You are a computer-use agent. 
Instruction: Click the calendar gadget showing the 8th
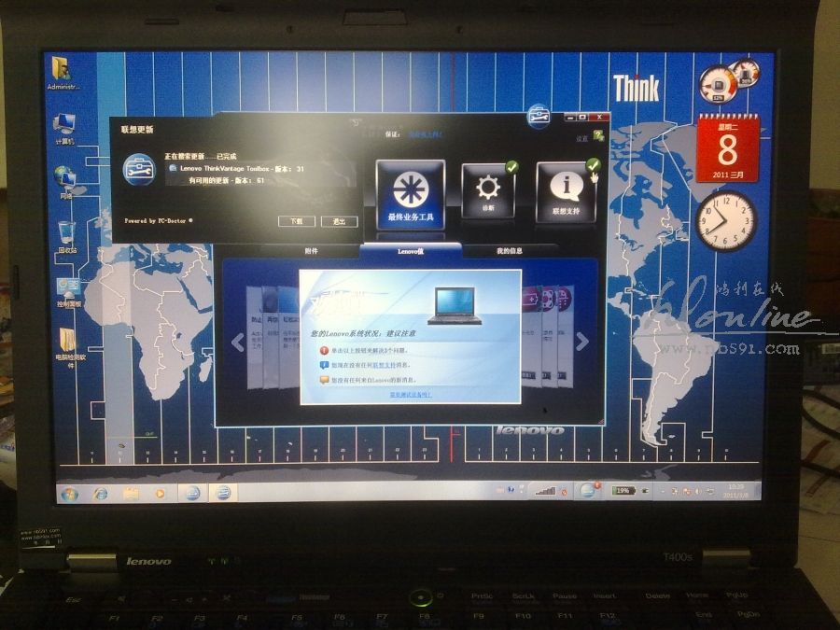(727, 149)
